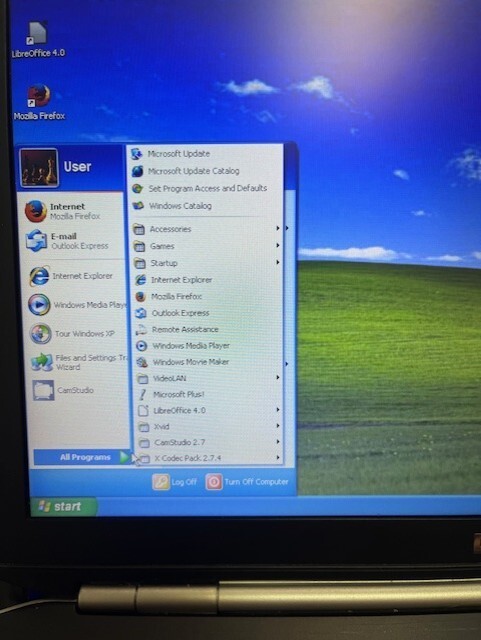Click the green All Programs arrow
Screen dimensions: 481x640
click(125, 457)
